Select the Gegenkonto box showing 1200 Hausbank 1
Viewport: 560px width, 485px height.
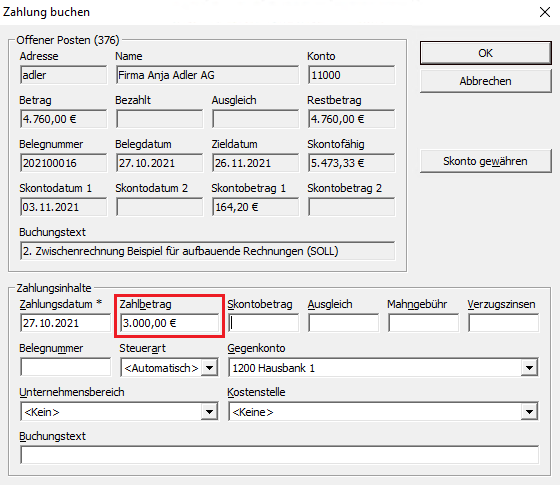click(x=383, y=368)
